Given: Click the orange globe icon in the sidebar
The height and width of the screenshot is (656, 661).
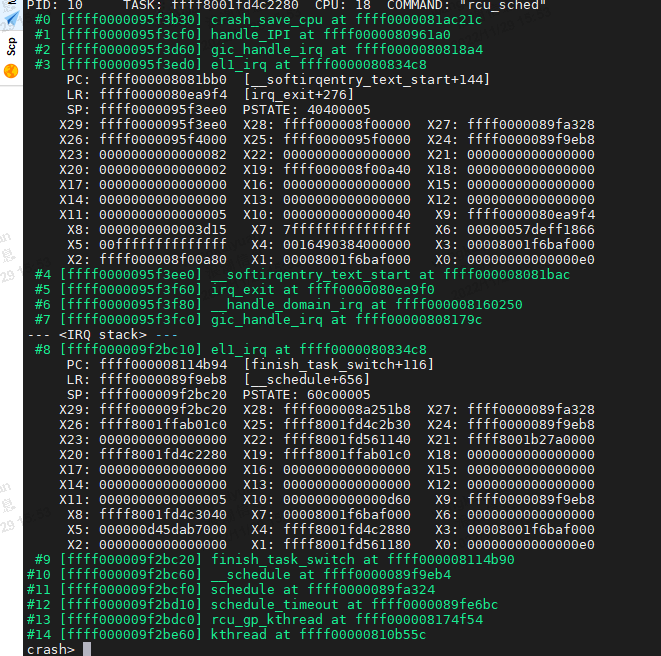Looking at the screenshot, I should (11, 71).
